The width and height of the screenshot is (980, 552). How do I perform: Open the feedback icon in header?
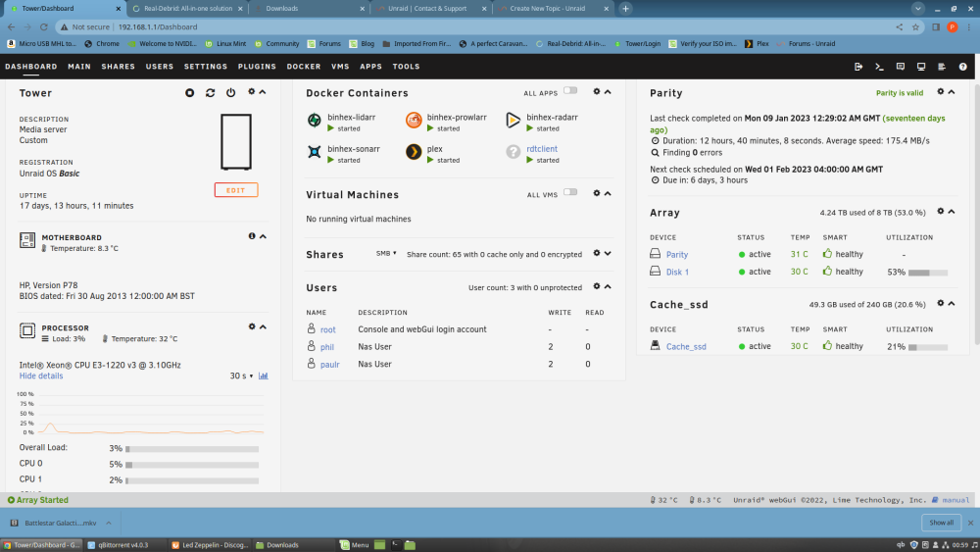point(900,67)
